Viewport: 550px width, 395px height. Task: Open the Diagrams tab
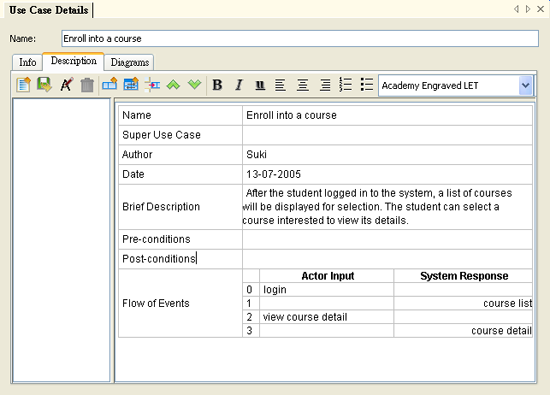(x=130, y=62)
